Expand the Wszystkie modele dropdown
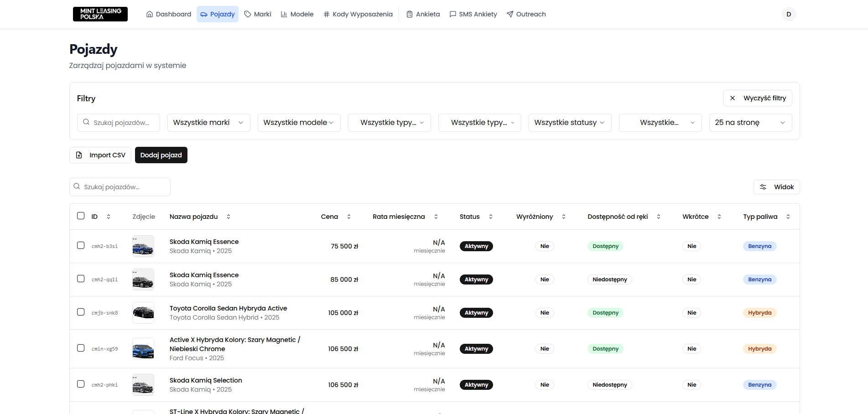The height and width of the screenshot is (414, 868). (299, 123)
